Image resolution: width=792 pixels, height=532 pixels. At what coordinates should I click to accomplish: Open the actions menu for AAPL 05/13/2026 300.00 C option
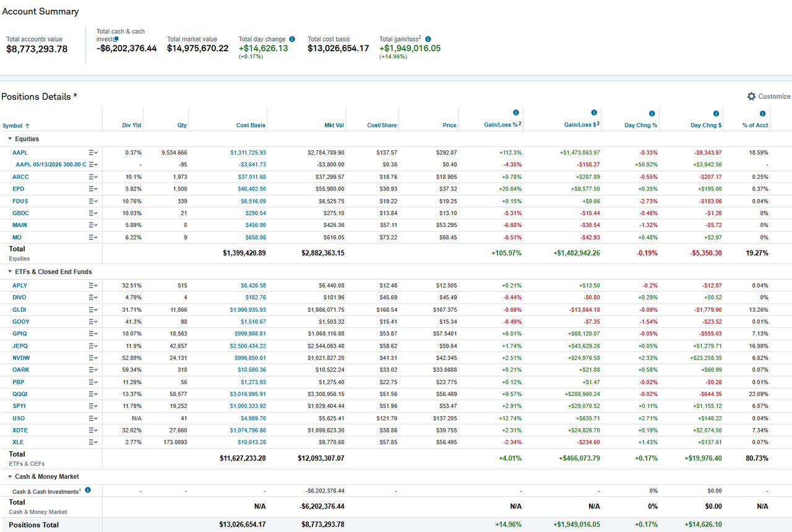click(x=93, y=165)
